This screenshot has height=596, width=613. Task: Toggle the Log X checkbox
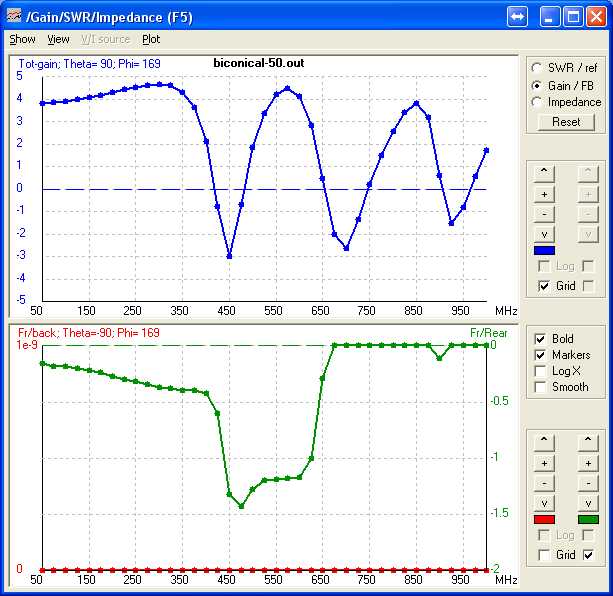[541, 371]
